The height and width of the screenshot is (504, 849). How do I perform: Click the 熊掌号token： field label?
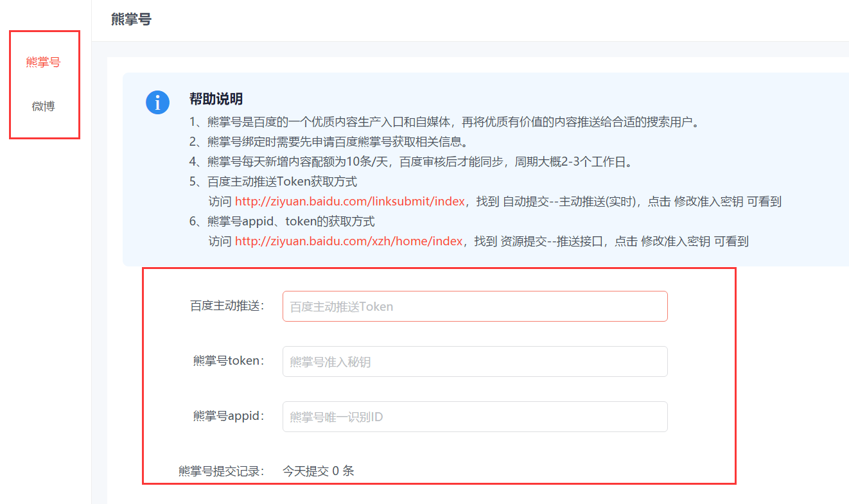[229, 361]
